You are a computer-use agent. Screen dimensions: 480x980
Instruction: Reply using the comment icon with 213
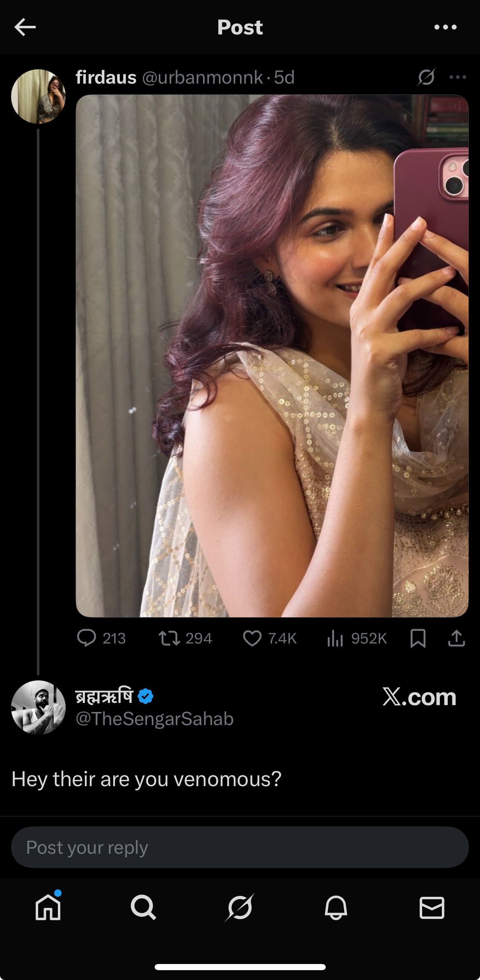click(x=87, y=638)
